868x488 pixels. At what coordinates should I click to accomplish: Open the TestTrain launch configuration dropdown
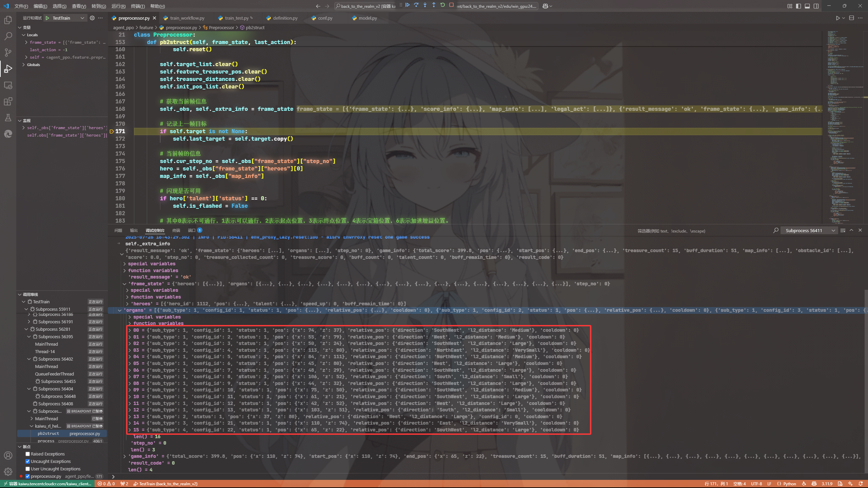pyautogui.click(x=68, y=18)
